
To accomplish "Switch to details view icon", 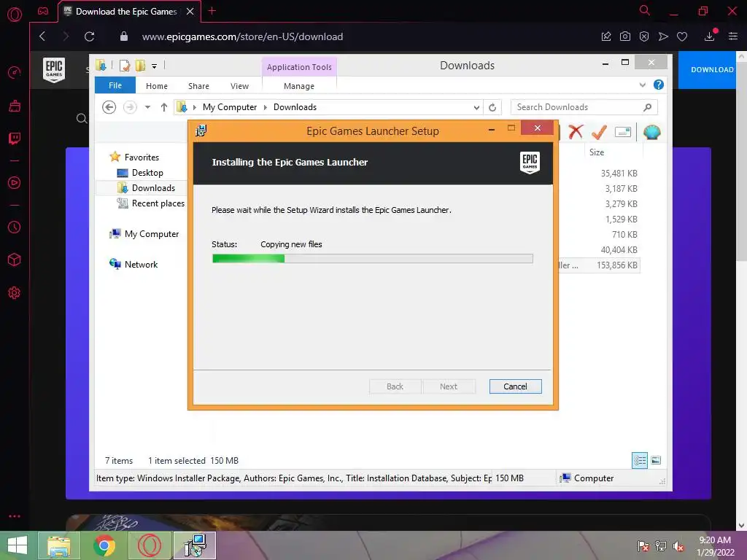I will coord(640,460).
